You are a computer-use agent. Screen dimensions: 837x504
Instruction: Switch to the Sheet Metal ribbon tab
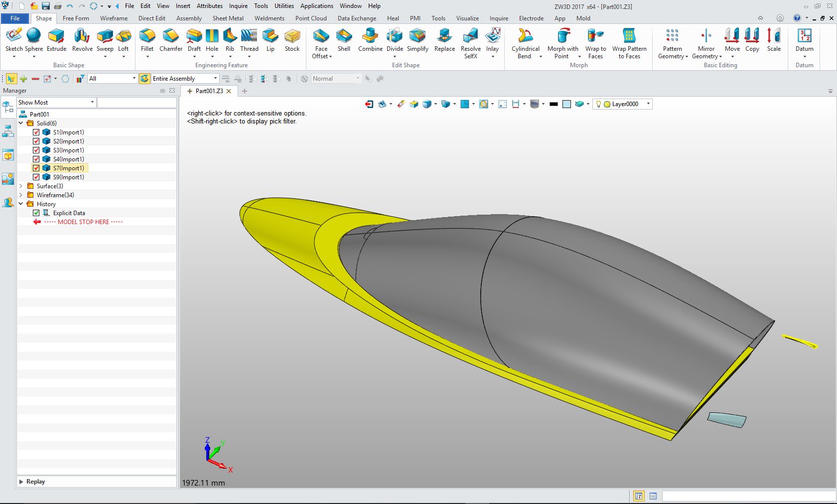pyautogui.click(x=228, y=18)
